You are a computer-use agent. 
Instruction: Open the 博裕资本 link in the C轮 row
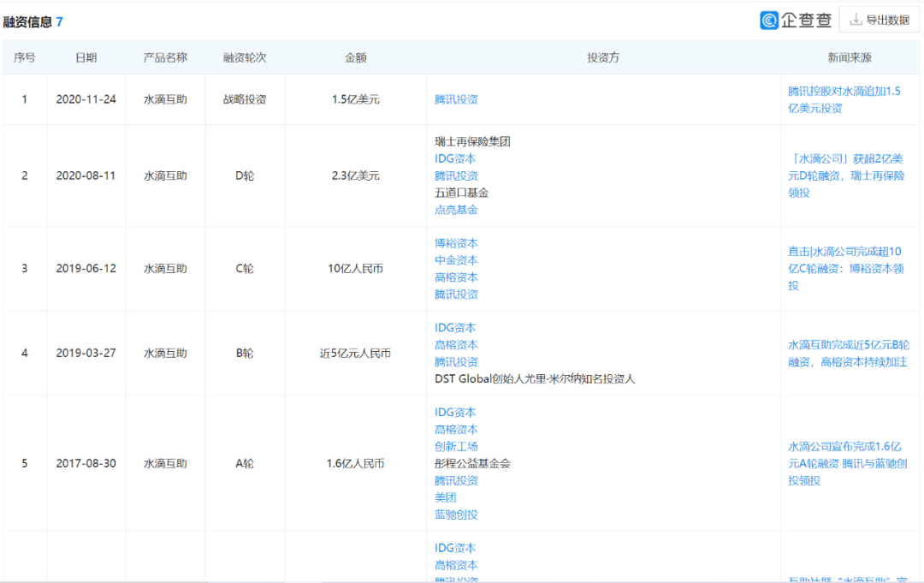[x=456, y=242]
